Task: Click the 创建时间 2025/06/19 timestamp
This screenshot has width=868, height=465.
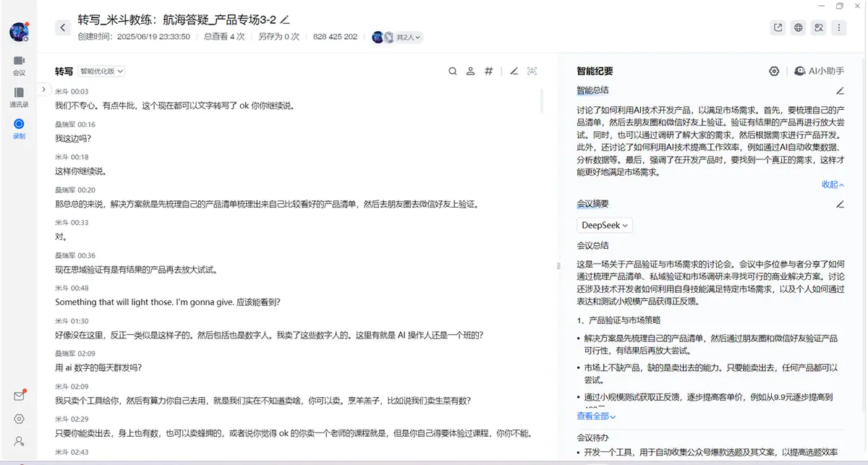Action: point(134,37)
